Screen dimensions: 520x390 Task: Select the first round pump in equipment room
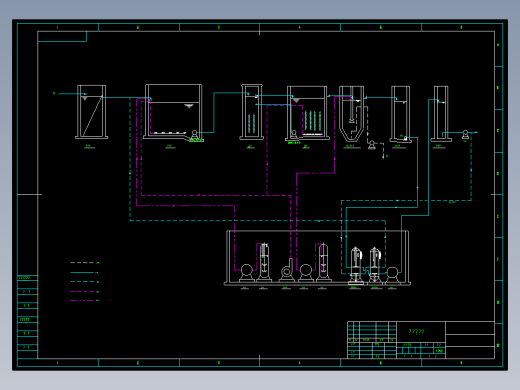pyautogui.click(x=247, y=273)
